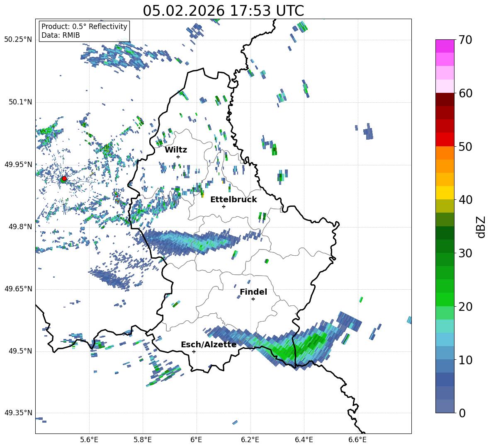Click the green echo core near southeast border
The width and height of the screenshot is (491, 448).
pos(297,347)
